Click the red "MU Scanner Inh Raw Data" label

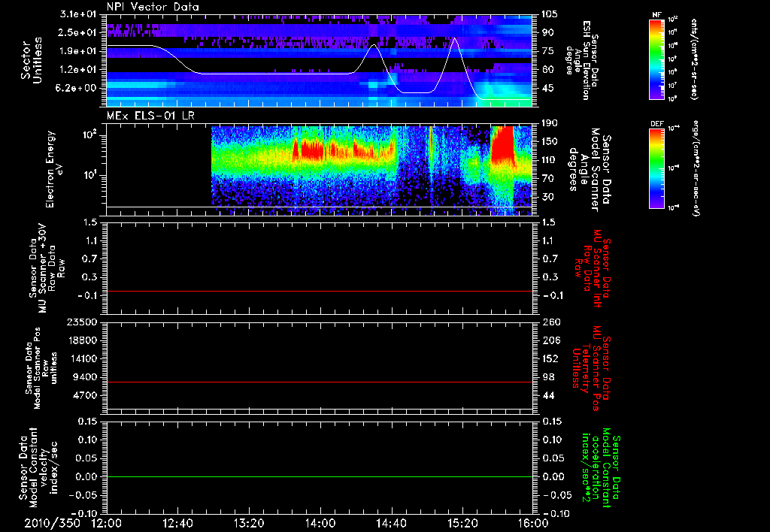click(593, 268)
